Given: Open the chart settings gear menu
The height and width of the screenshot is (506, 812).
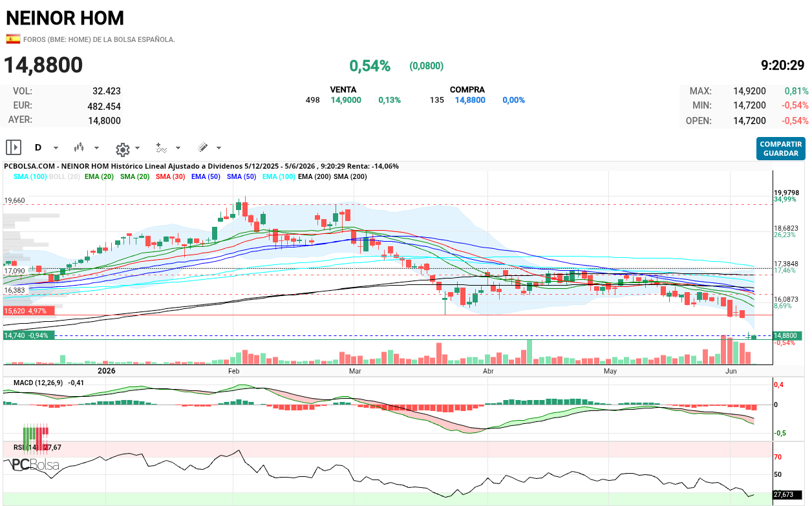Looking at the screenshot, I should 122,149.
